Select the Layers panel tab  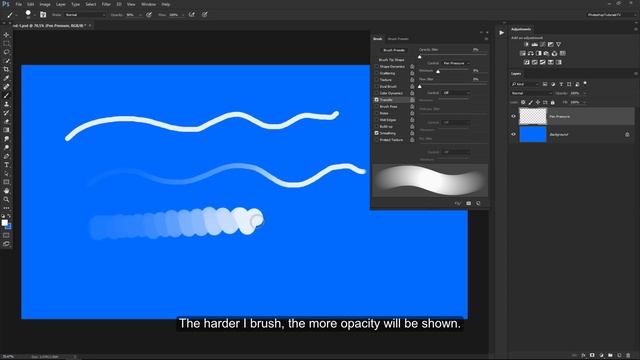[516, 73]
